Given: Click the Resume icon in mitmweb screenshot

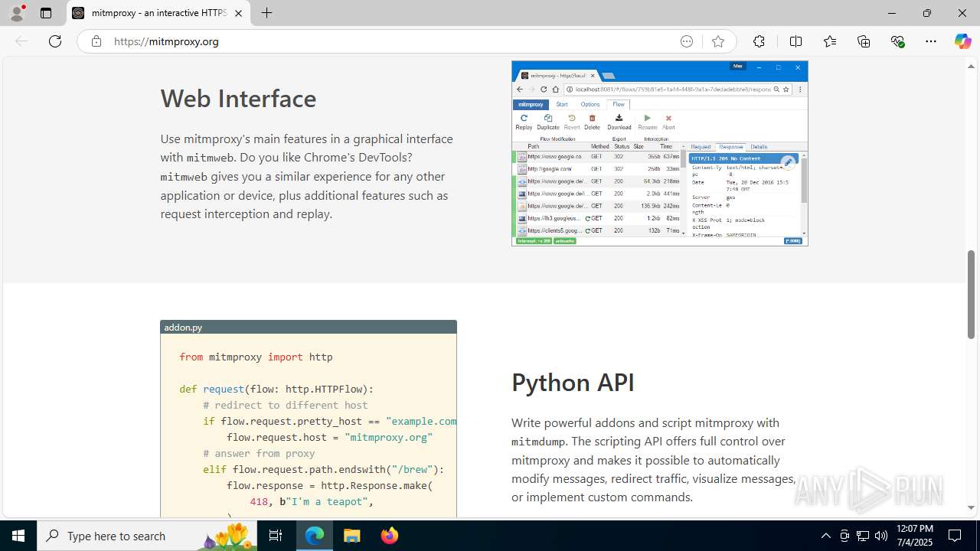Looking at the screenshot, I should click(648, 122).
